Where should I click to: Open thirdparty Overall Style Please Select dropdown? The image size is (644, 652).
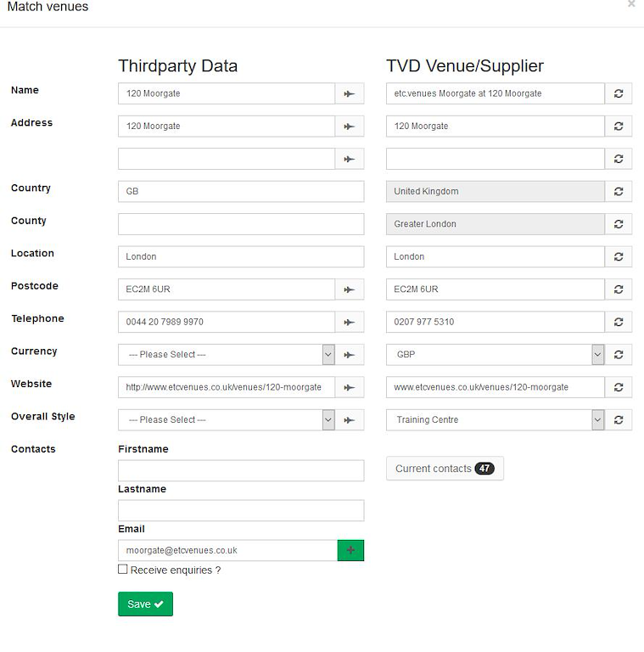[x=227, y=420]
